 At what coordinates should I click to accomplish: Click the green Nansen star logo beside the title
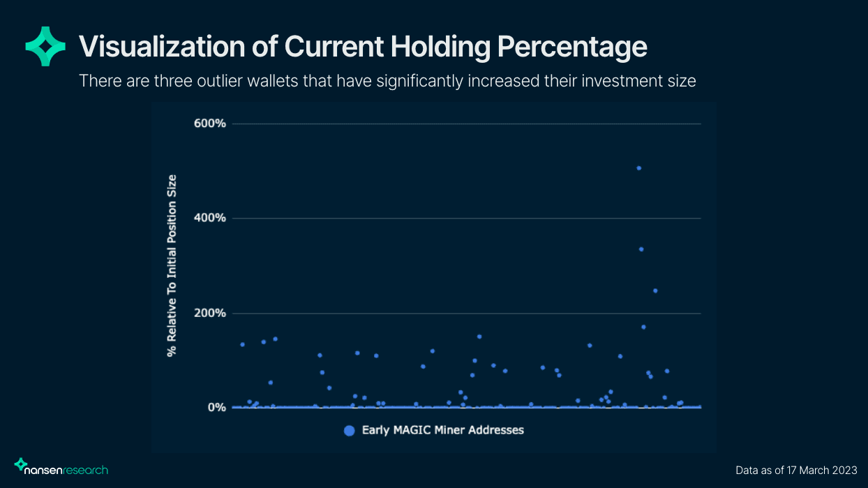[45, 46]
